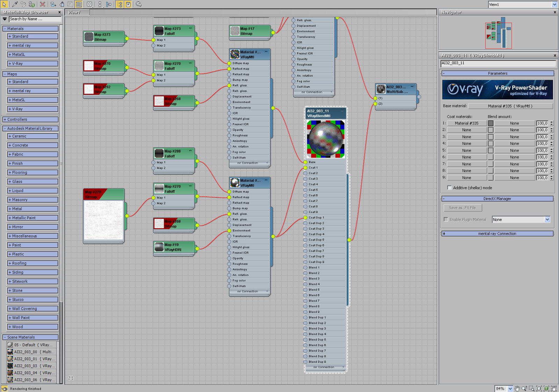The width and height of the screenshot is (559, 392).
Task: Toggle coat 2 material enable checkbox
Action: tap(491, 130)
